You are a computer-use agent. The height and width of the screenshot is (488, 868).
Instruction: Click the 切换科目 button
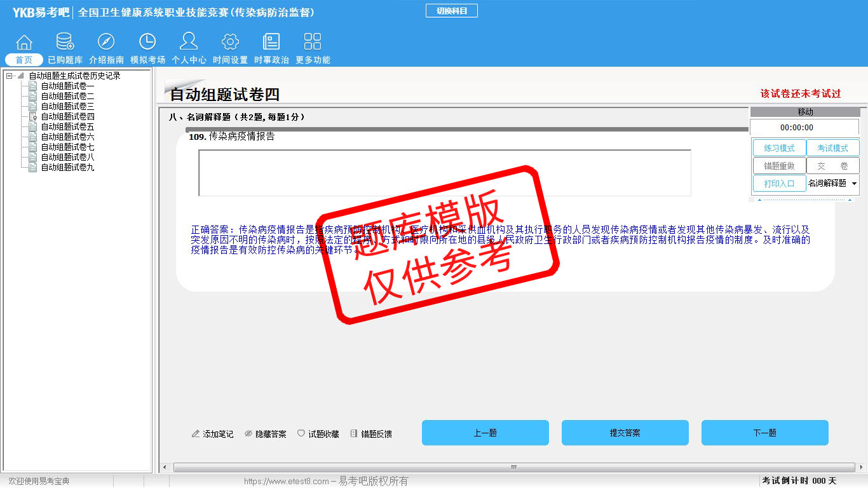point(451,11)
